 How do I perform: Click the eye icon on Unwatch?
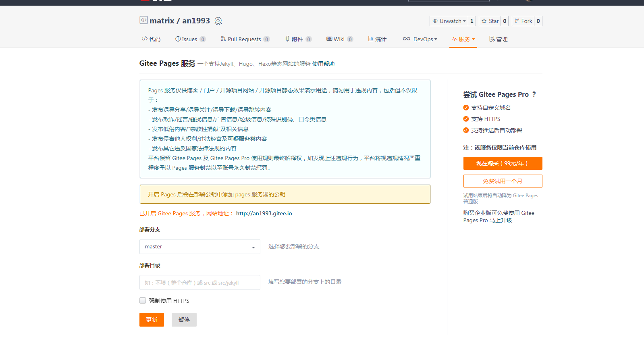tap(435, 21)
